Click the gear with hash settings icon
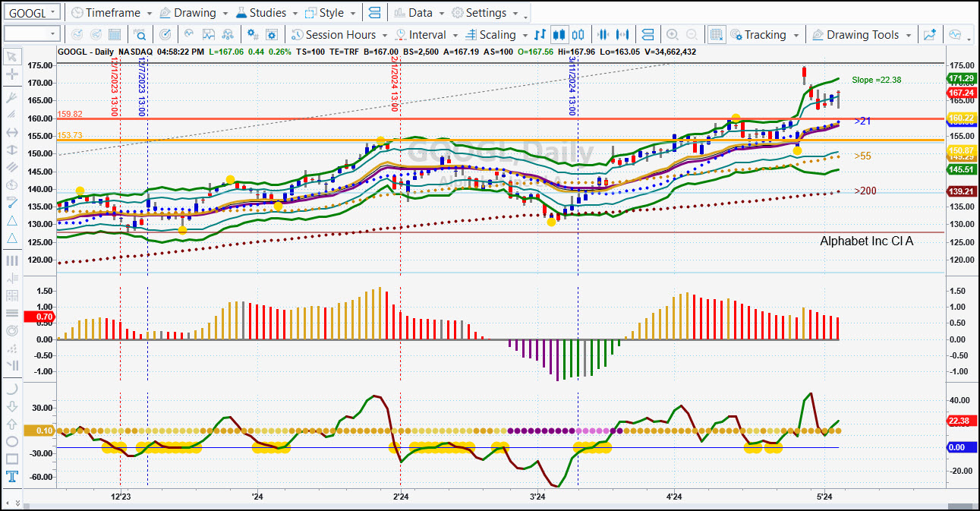Viewport: 980px width, 511px height. coord(253,35)
